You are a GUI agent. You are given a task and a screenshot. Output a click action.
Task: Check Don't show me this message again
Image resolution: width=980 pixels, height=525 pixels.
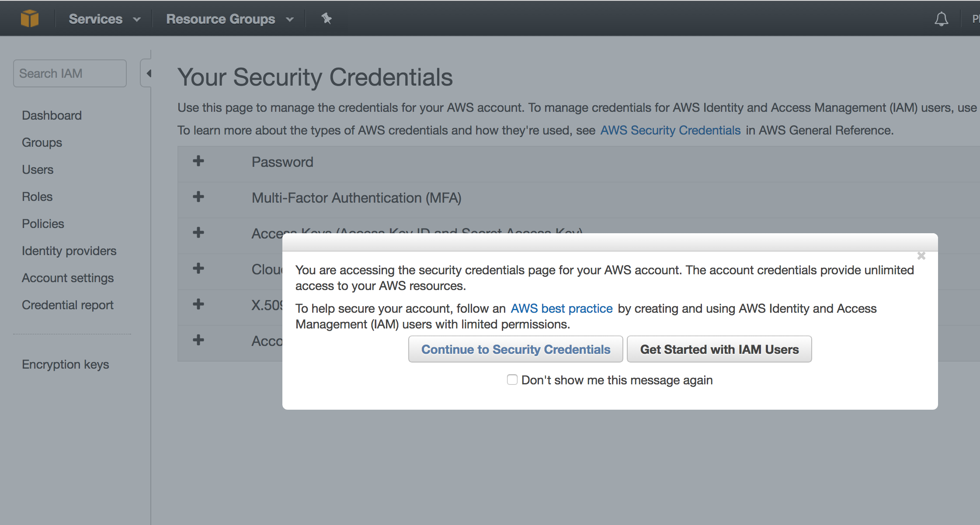[512, 380]
